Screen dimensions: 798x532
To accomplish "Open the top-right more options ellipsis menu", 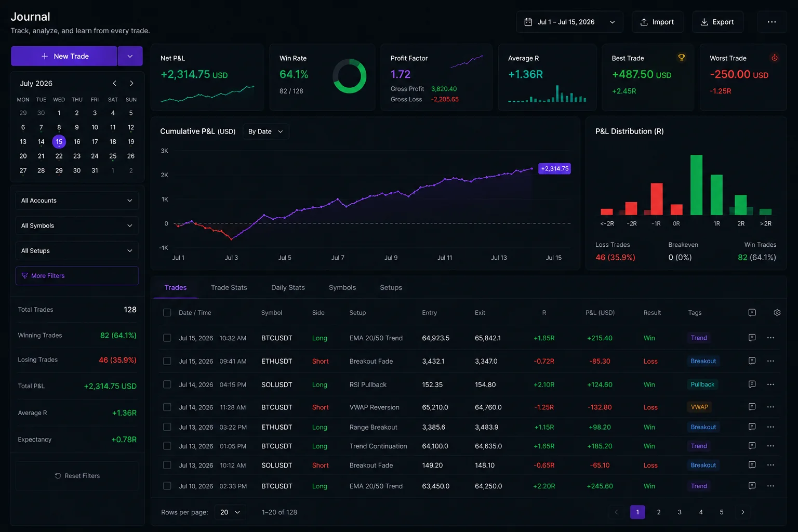I will click(x=772, y=22).
